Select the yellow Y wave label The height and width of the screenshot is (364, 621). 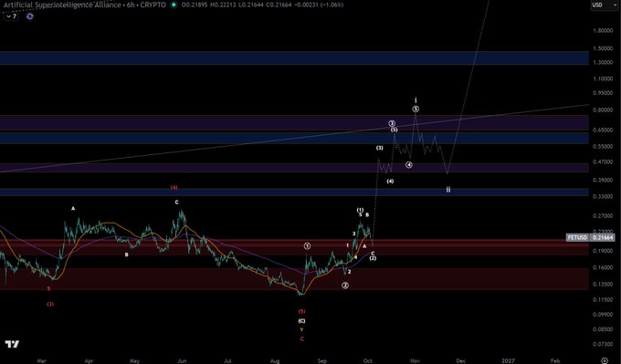click(x=301, y=329)
